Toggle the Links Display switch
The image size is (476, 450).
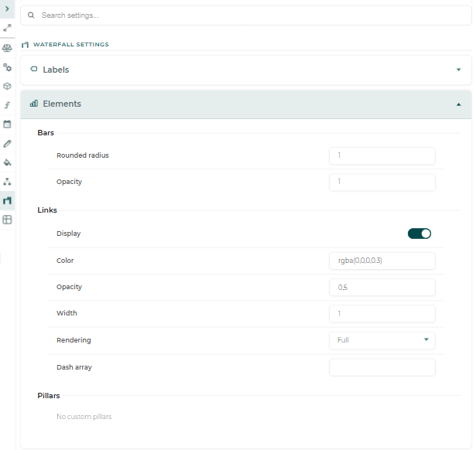tap(419, 234)
